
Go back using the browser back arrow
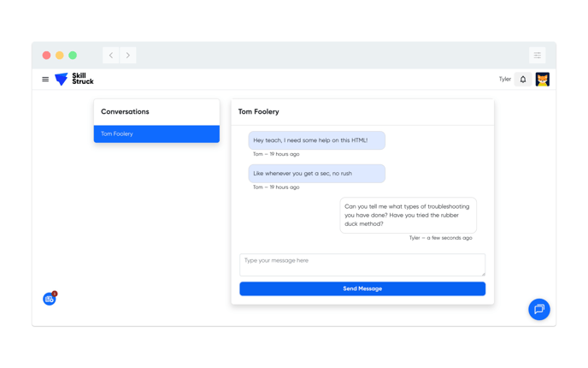point(111,56)
